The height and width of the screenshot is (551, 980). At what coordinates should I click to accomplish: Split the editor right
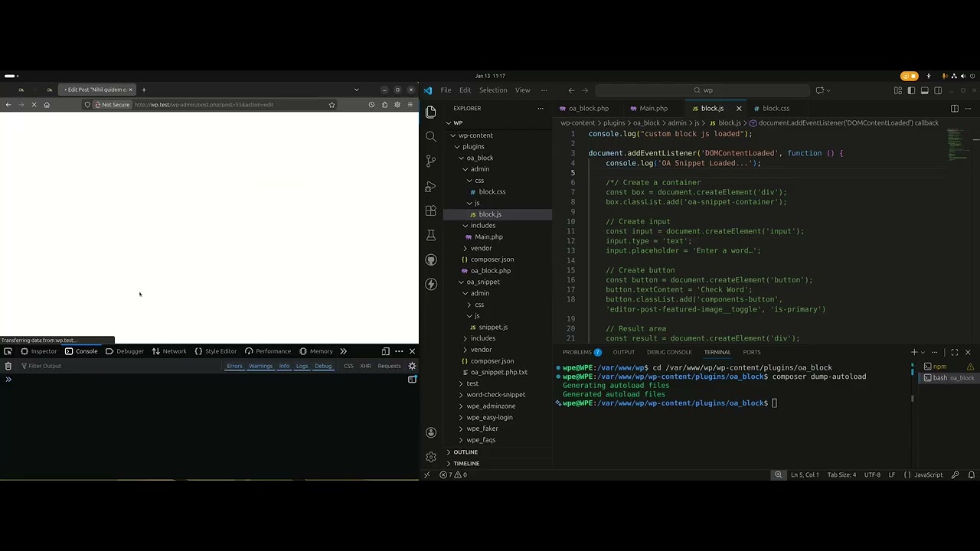point(954,109)
